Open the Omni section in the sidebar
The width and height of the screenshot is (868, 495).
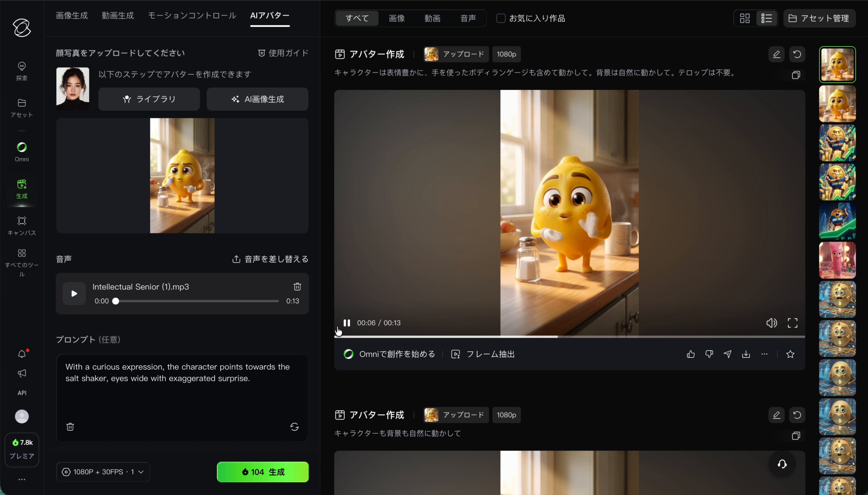(x=21, y=151)
